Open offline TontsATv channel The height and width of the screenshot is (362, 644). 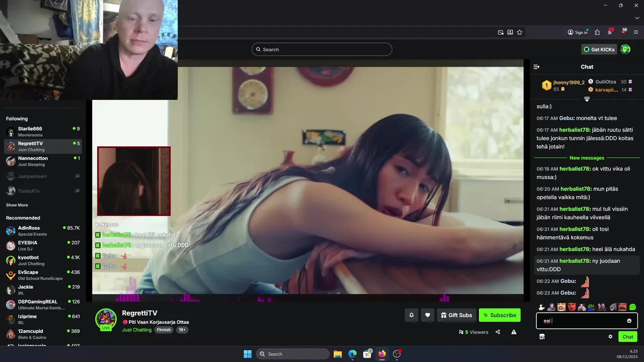(43, 191)
